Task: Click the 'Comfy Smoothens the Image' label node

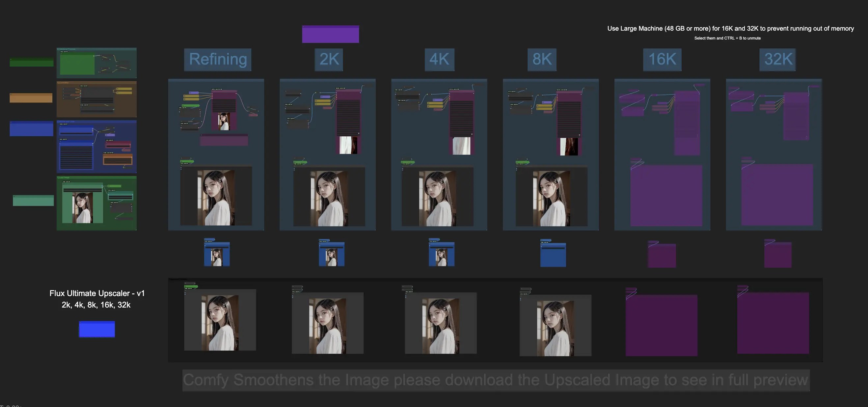Action: (495, 380)
